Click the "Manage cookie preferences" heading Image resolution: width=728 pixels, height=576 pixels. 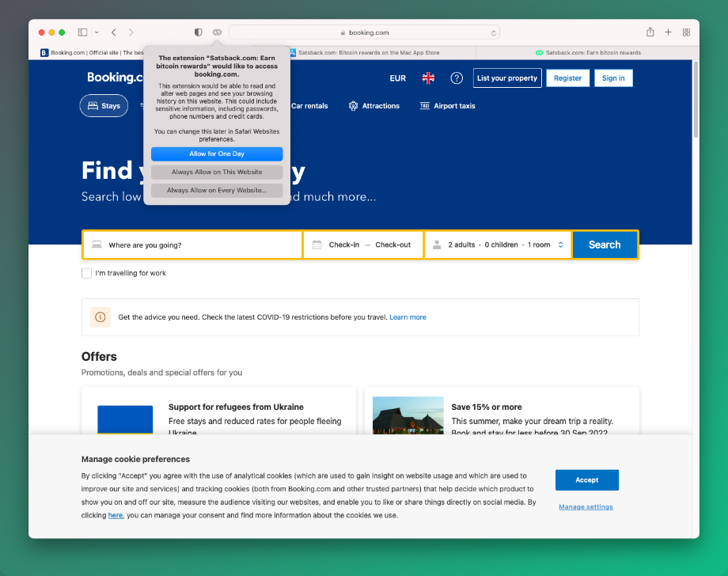pos(135,459)
